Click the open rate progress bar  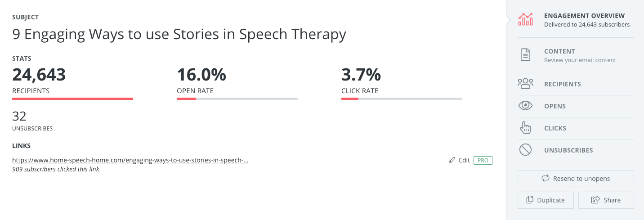237,99
